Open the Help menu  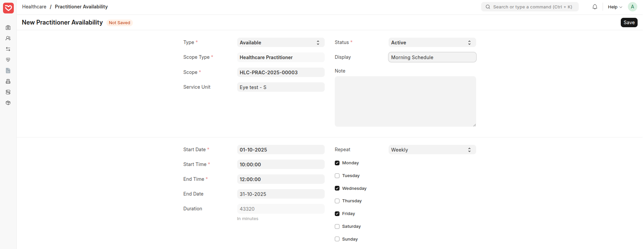615,7
